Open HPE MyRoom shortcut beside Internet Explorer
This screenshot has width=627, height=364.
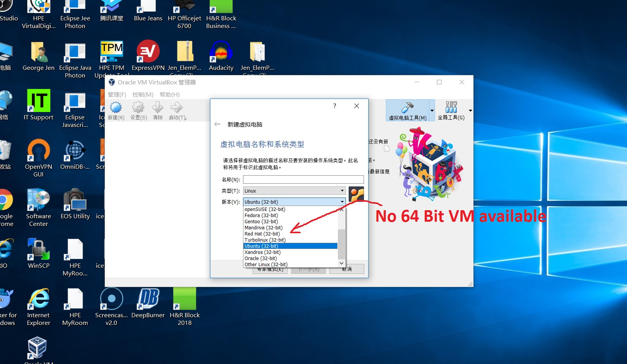75,307
